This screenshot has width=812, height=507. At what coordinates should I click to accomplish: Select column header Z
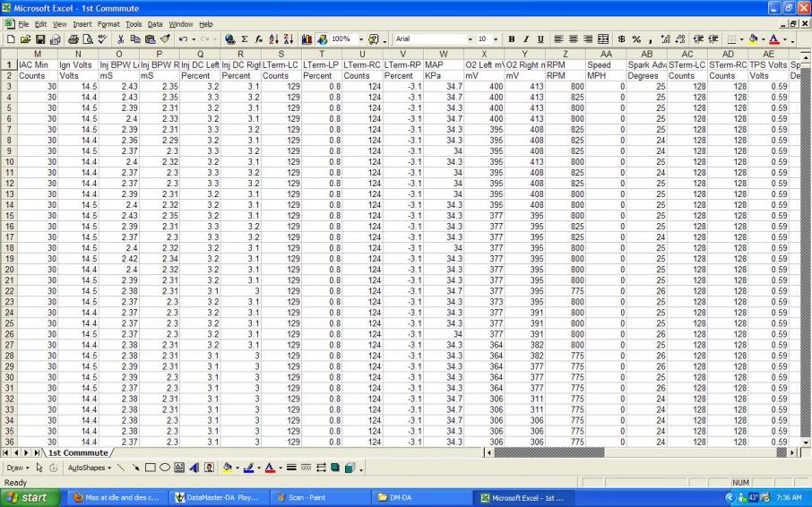(564, 55)
